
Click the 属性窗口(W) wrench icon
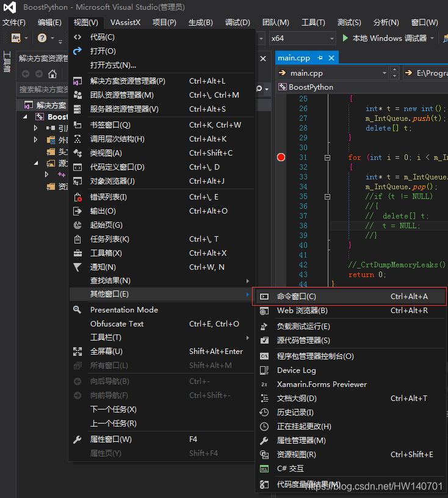tap(78, 439)
